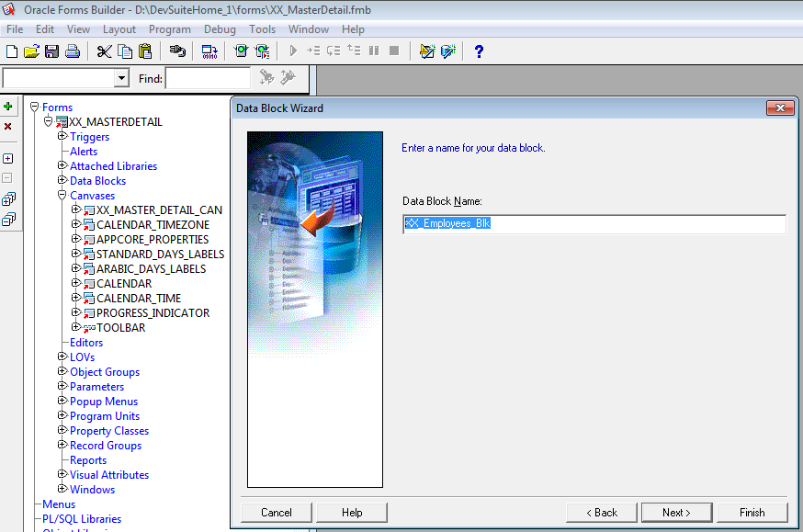
Task: Select the PROGRESS_INDICATOR canvas item
Action: pos(153,312)
